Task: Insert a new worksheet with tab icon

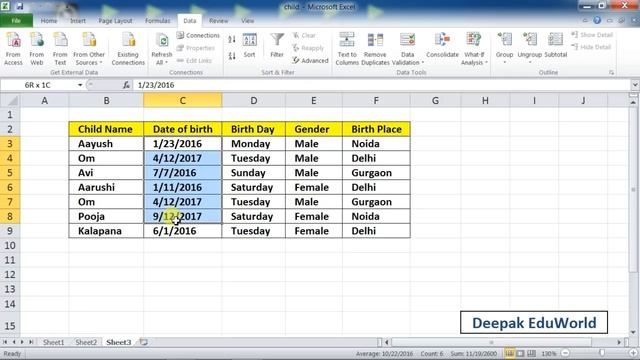Action: coord(143,342)
